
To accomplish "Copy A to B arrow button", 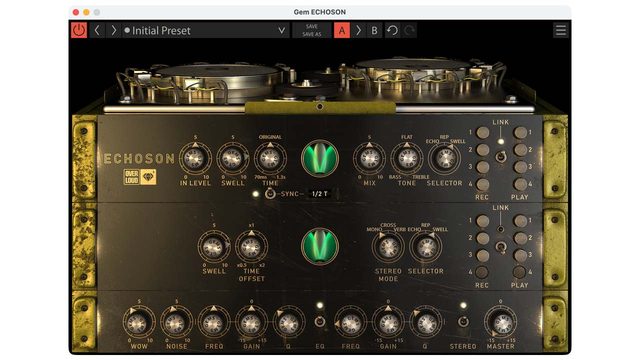I will 358,30.
